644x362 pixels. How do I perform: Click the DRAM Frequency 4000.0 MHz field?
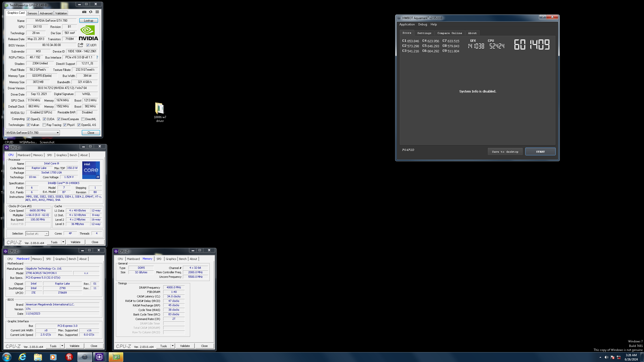tap(174, 287)
